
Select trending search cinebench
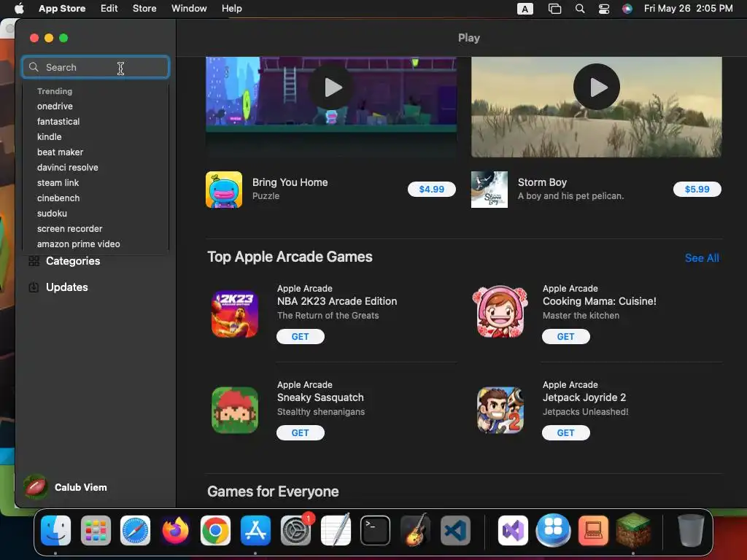click(58, 198)
